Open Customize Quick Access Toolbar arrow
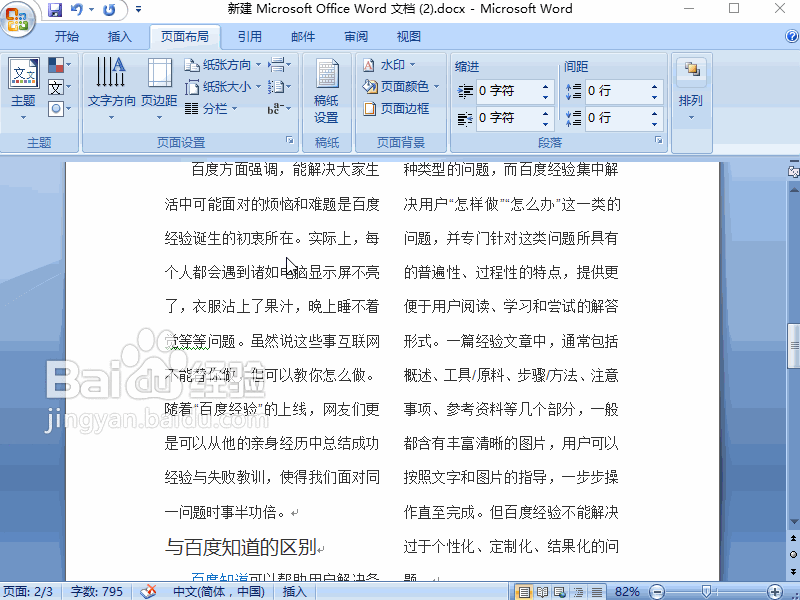 point(138,9)
